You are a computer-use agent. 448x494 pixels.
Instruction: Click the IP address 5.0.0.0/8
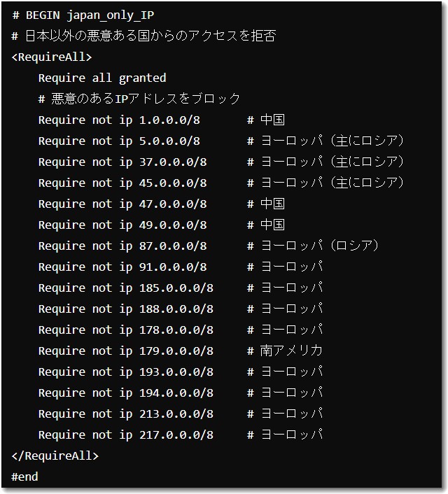pyautogui.click(x=169, y=141)
